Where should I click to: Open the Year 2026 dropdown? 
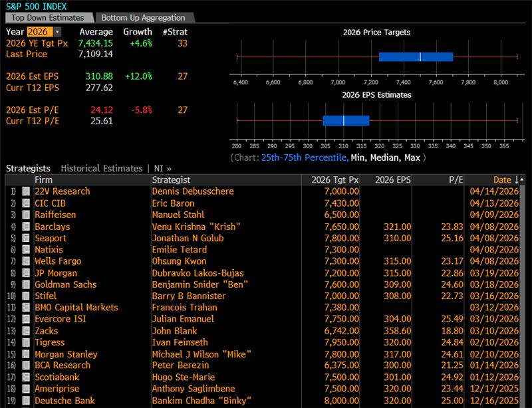tap(57, 32)
